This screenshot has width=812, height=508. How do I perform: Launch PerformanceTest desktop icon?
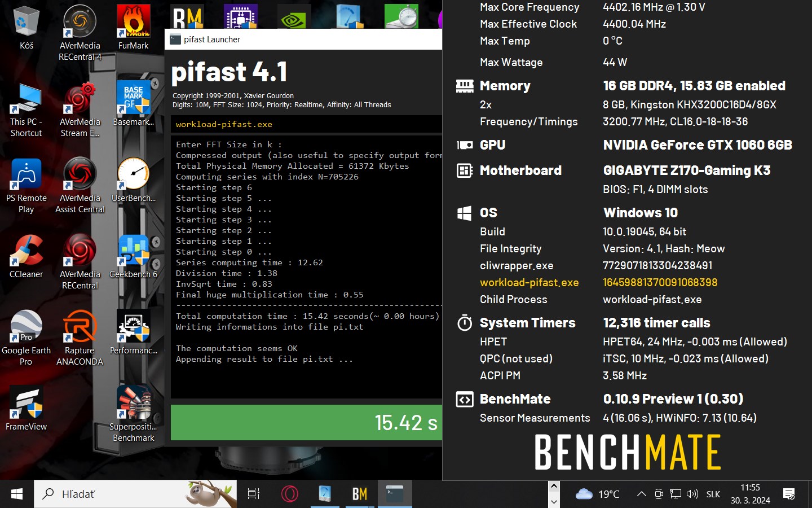(134, 332)
